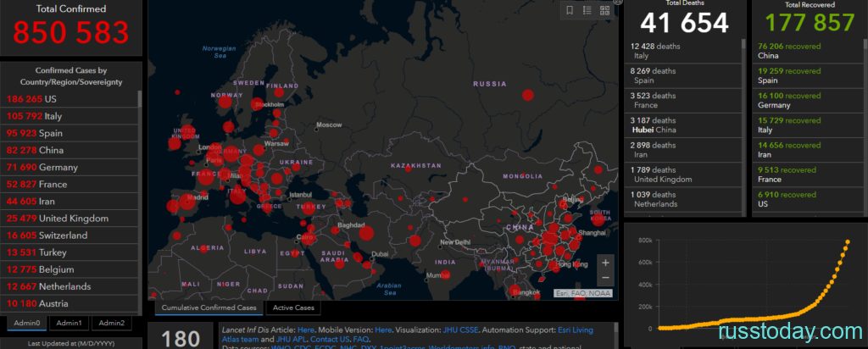Viewport: 868px width, 349px height.
Task: Select '95 923 Spain' in country list
Action: point(70,133)
